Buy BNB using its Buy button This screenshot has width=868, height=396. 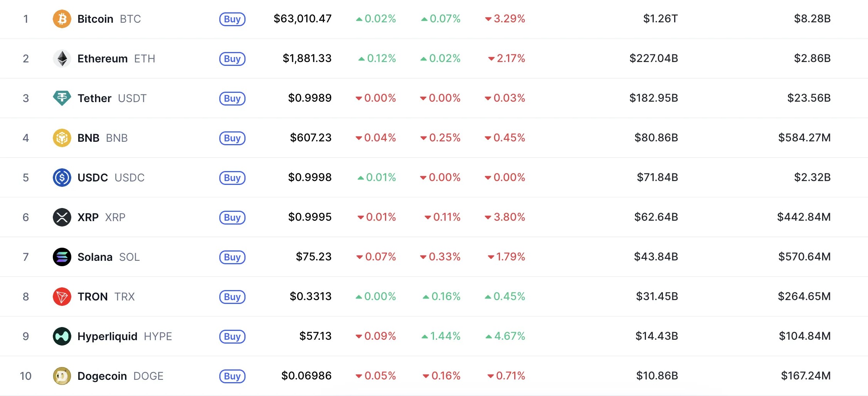pos(232,138)
